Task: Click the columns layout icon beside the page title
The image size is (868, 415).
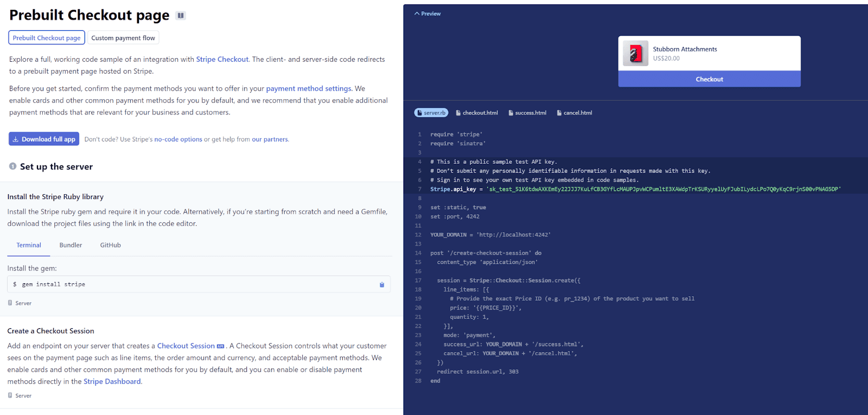Action: pos(181,16)
